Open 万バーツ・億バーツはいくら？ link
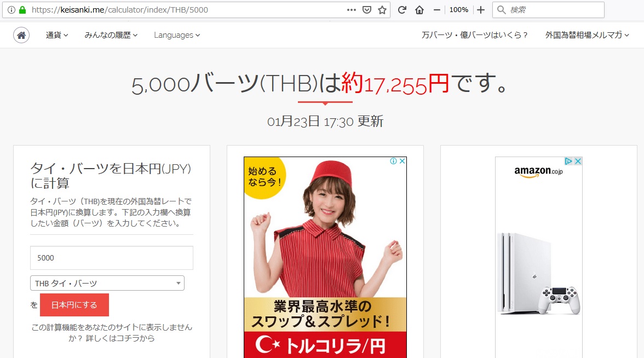Viewport: 644px width, 358px height. click(475, 35)
